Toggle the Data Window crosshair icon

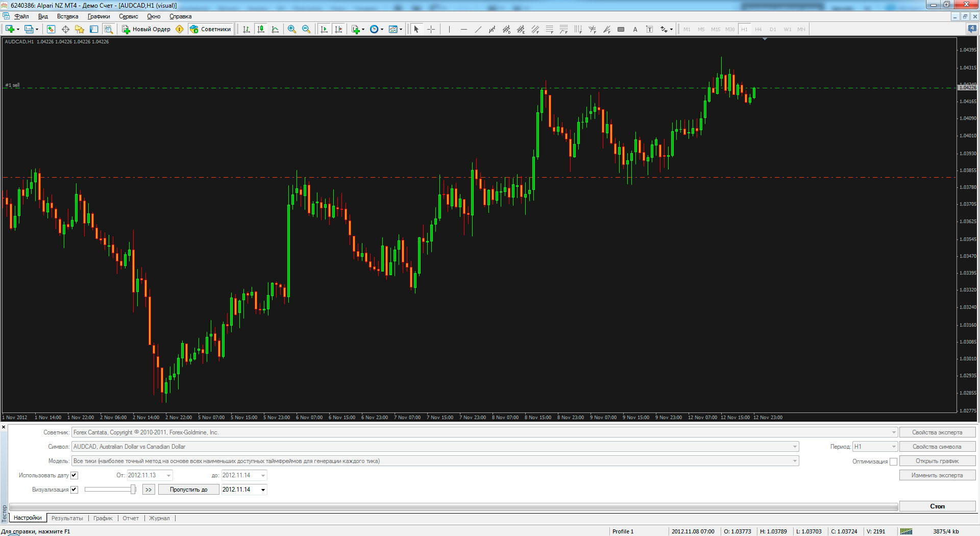(65, 29)
